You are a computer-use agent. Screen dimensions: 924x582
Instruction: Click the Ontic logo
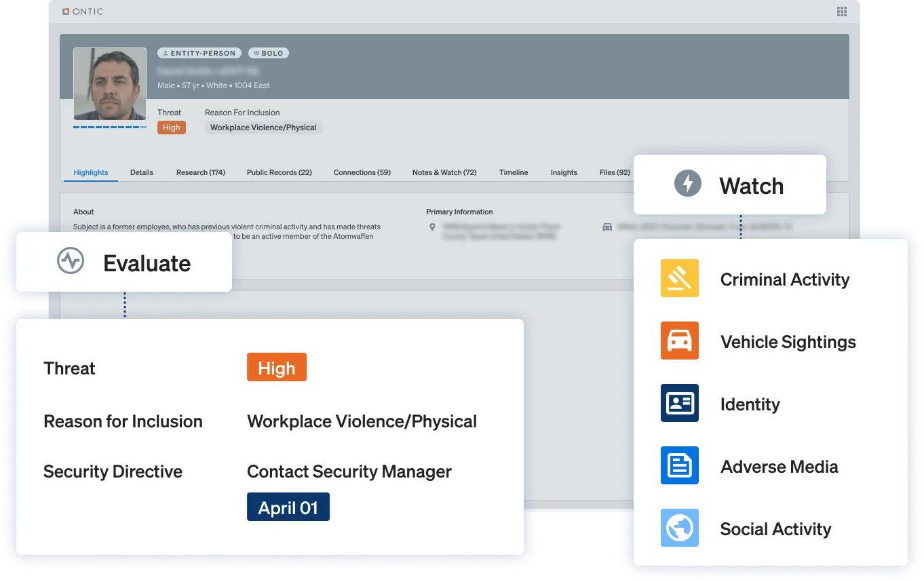click(83, 12)
